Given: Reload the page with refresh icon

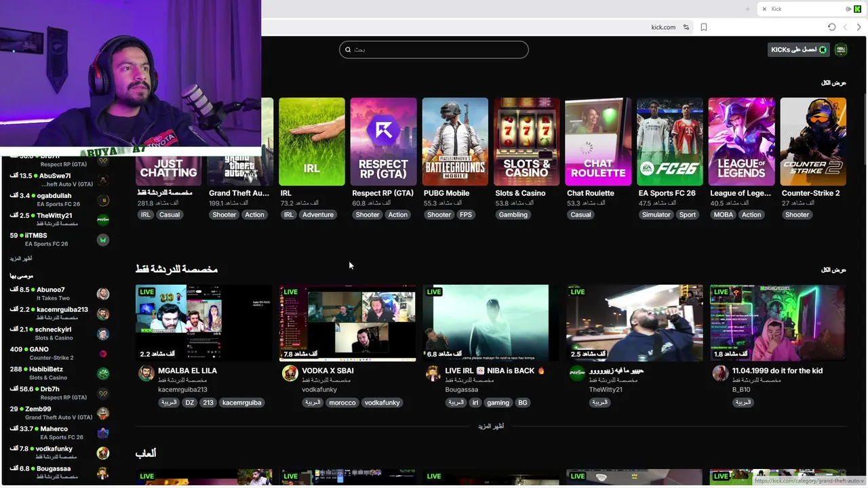Looking at the screenshot, I should (x=831, y=27).
